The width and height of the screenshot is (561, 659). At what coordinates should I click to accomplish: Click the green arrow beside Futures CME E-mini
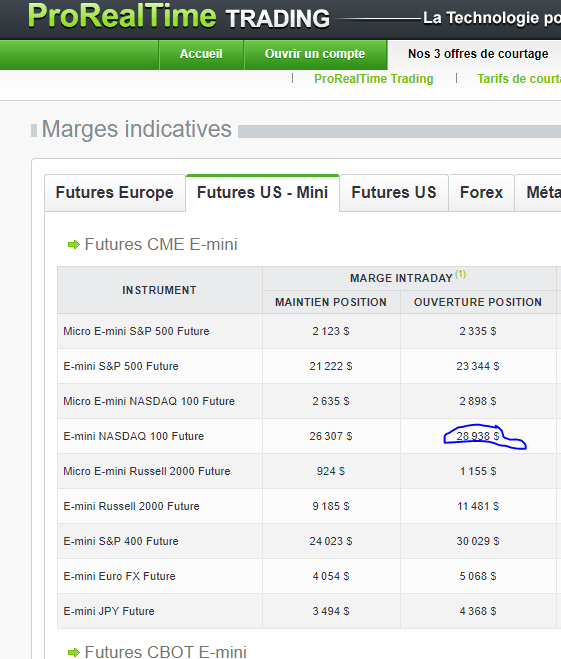point(74,245)
